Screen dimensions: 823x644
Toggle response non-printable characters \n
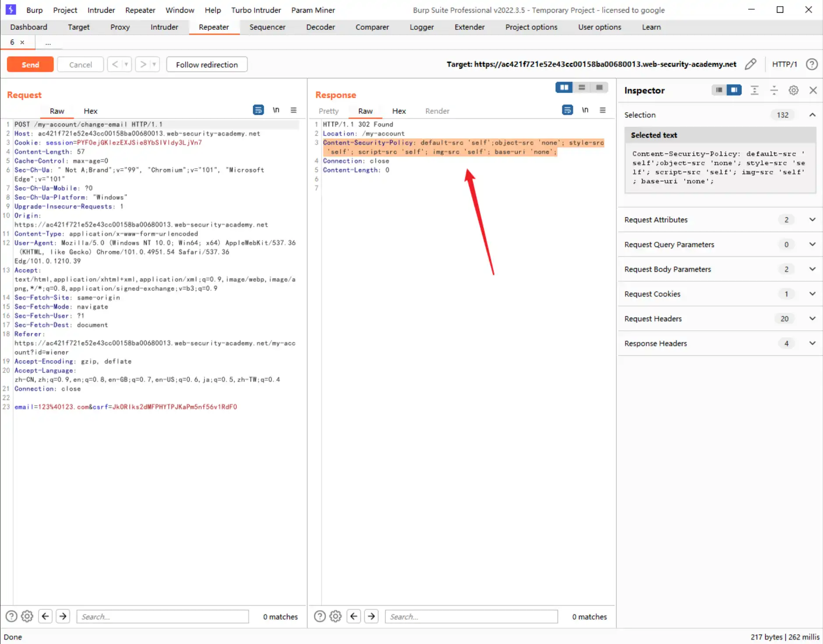(585, 110)
